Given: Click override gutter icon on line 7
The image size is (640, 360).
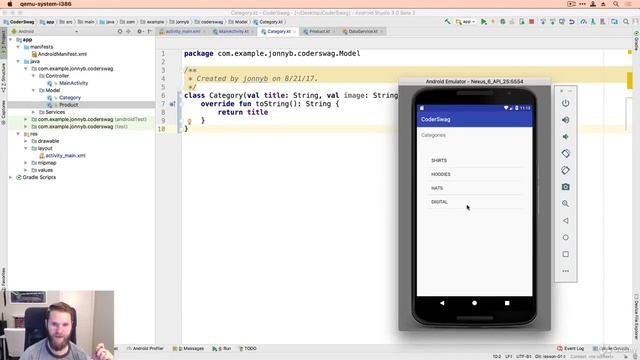Looking at the screenshot, I should [x=172, y=104].
